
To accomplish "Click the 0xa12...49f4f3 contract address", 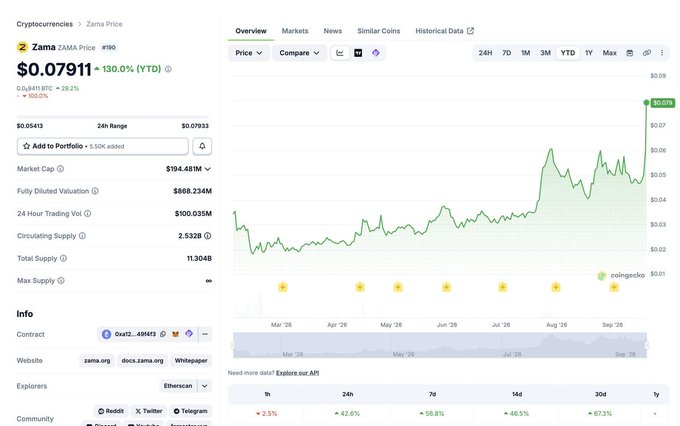I will [135, 334].
